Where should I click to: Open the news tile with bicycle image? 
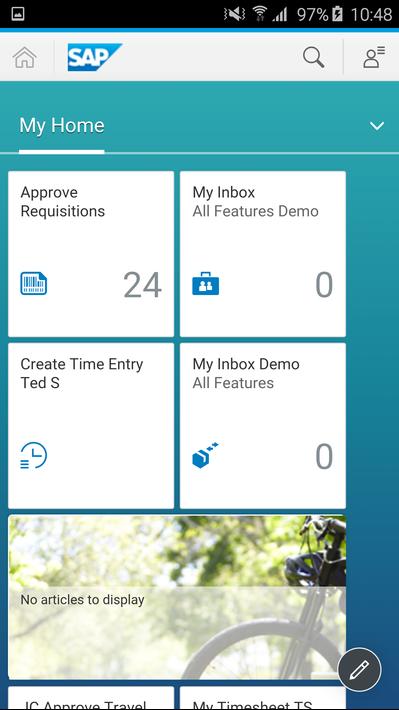tap(177, 597)
